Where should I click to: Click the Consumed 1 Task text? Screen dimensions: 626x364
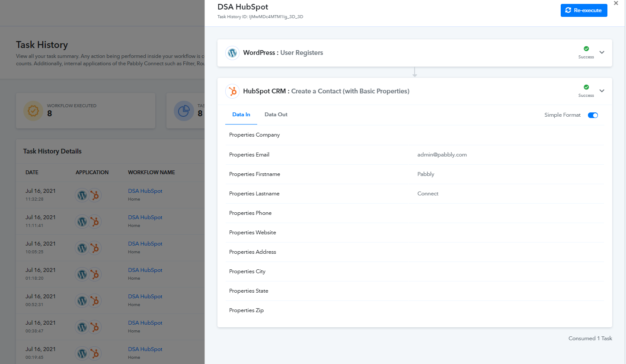pyautogui.click(x=590, y=338)
